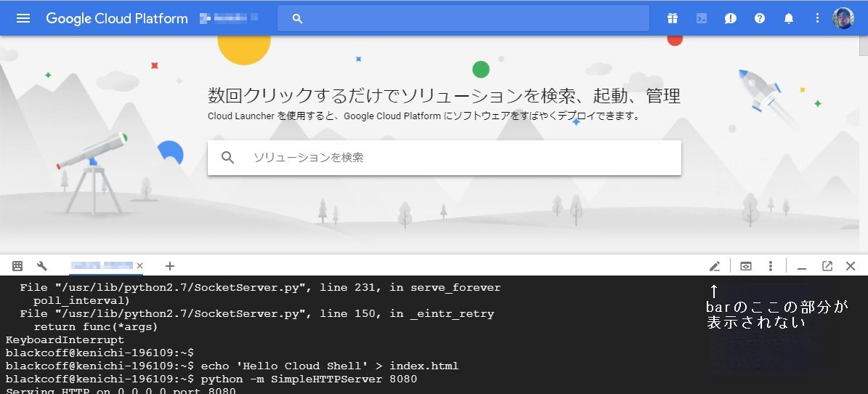Add a new Cloud Shell session

click(x=170, y=266)
